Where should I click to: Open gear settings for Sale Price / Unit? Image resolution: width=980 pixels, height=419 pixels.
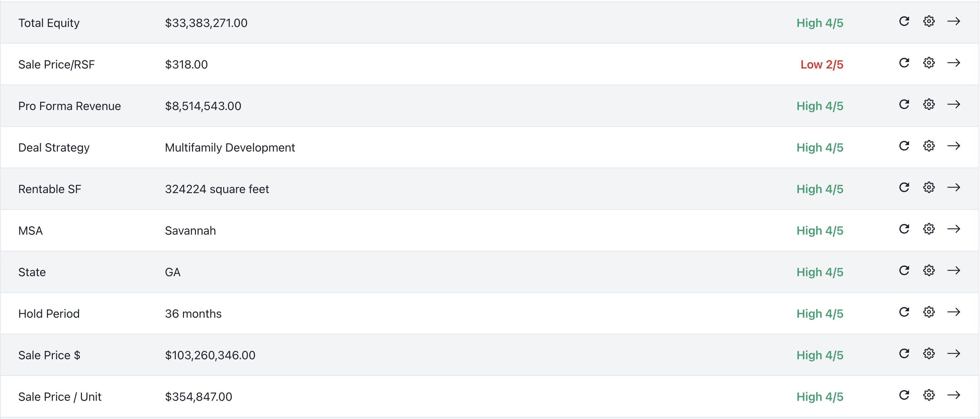(x=929, y=395)
